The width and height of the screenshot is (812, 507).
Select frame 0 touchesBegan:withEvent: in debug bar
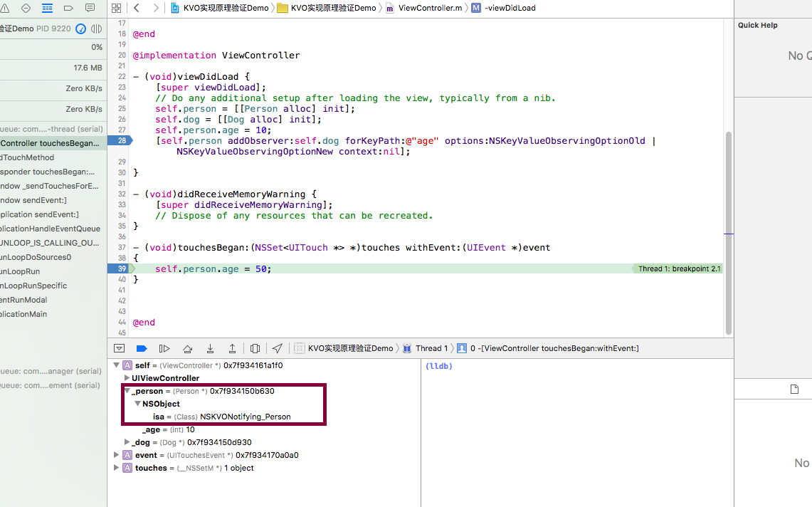pos(548,348)
